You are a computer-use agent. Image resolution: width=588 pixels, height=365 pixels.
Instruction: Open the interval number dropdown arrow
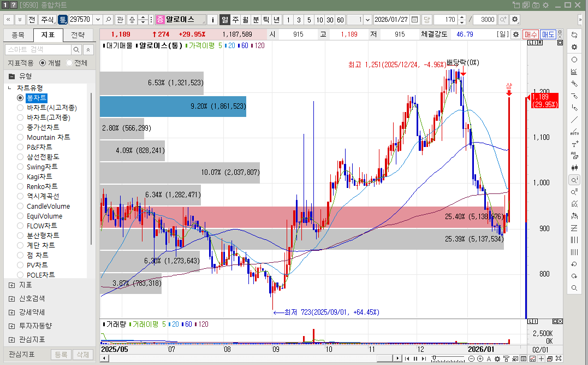[368, 20]
